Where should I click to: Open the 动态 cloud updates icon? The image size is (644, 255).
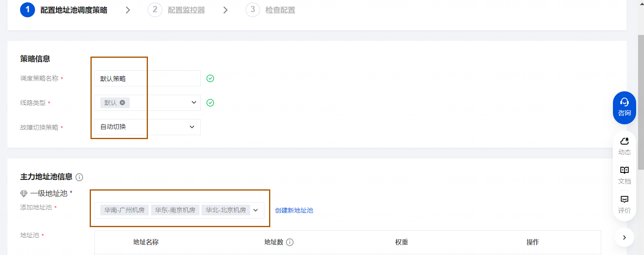click(x=624, y=141)
